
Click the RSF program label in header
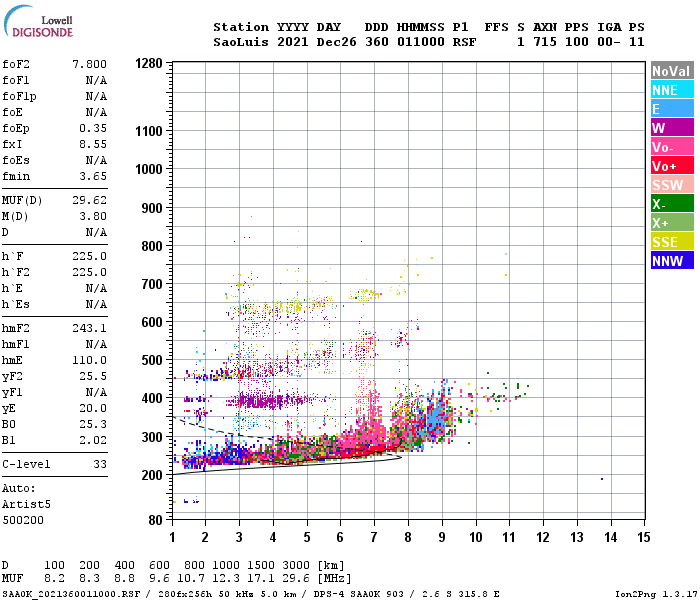coord(464,42)
